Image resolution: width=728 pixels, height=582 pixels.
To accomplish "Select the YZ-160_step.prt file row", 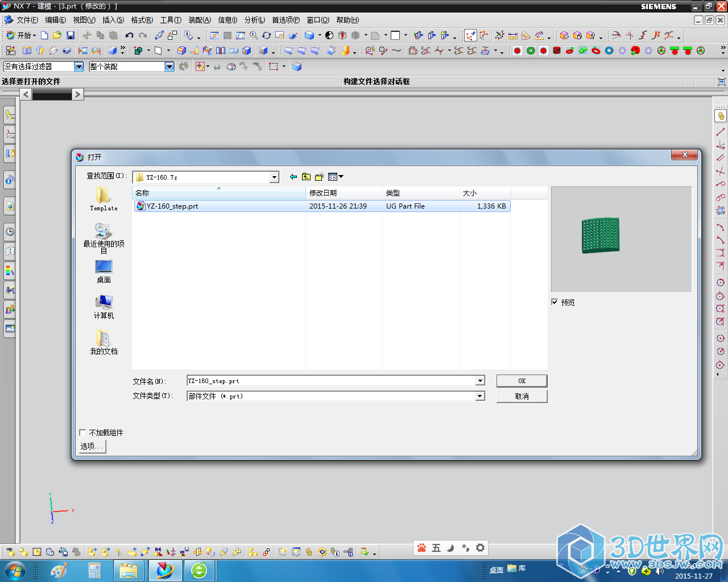I will pos(322,206).
